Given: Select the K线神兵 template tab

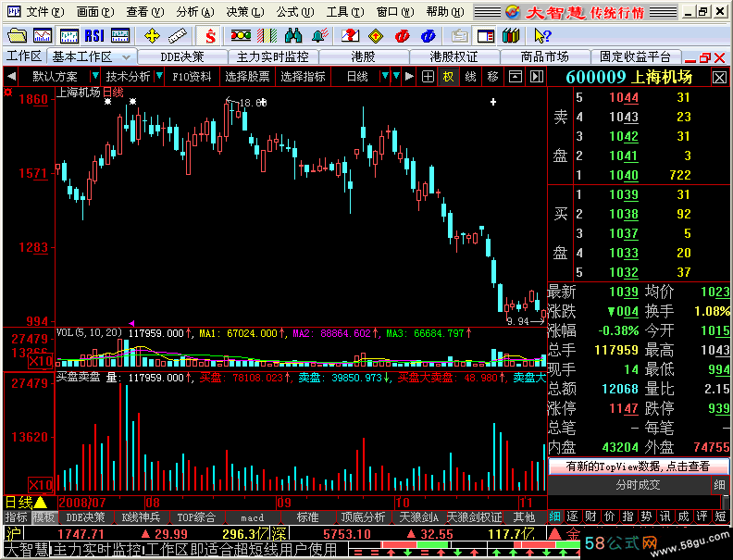Looking at the screenshot, I should [141, 517].
